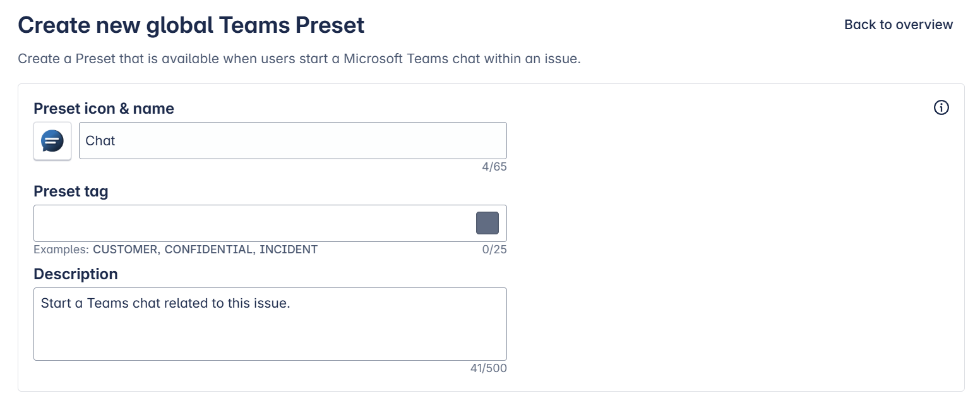
Task: Click the subtitle about Microsoft Teams chat
Action: [x=299, y=59]
